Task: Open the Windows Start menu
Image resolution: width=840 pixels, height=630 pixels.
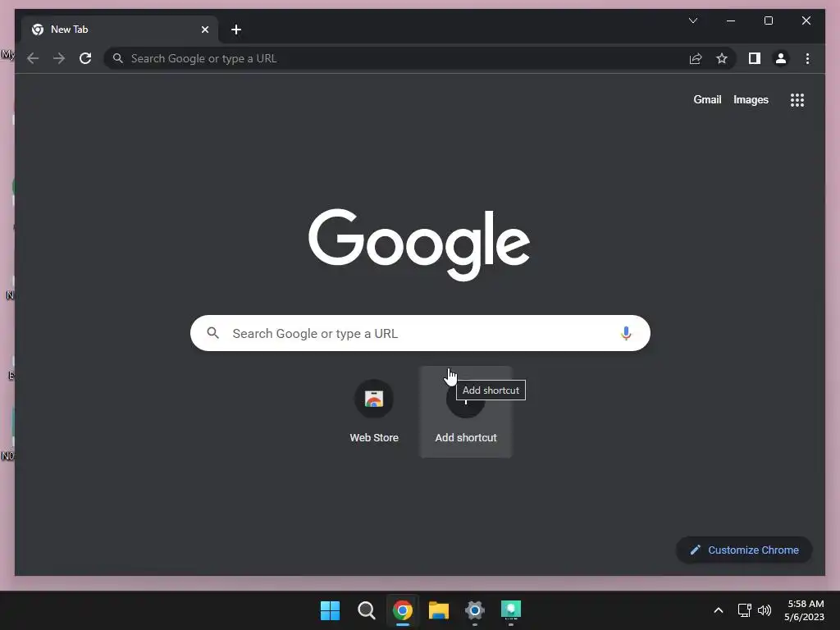Action: pos(330,610)
